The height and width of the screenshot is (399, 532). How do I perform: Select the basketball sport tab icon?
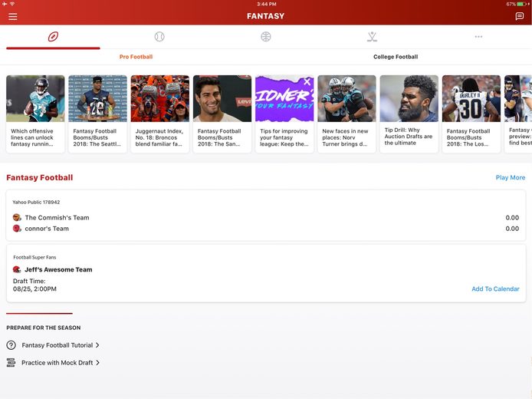point(266,36)
